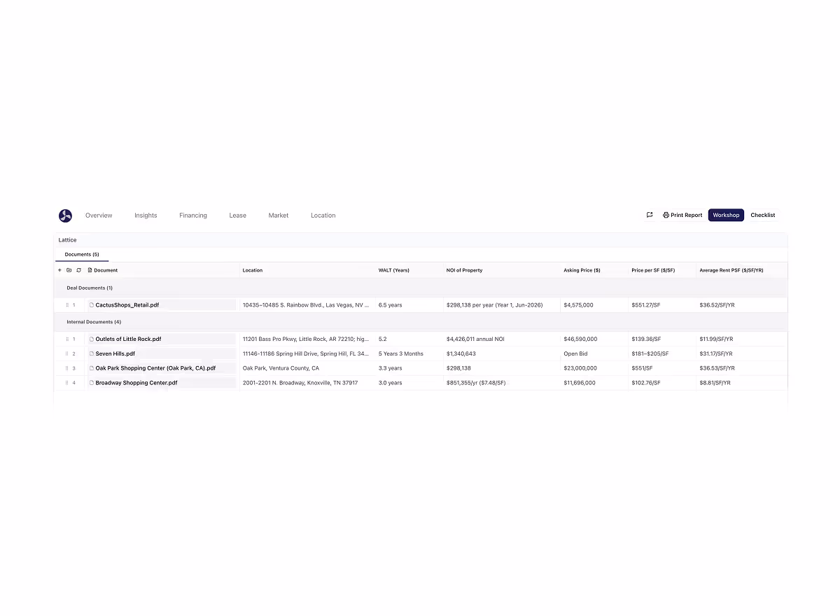
Task: Click the $4,426,011 annual NOI cell
Action: (x=502, y=339)
